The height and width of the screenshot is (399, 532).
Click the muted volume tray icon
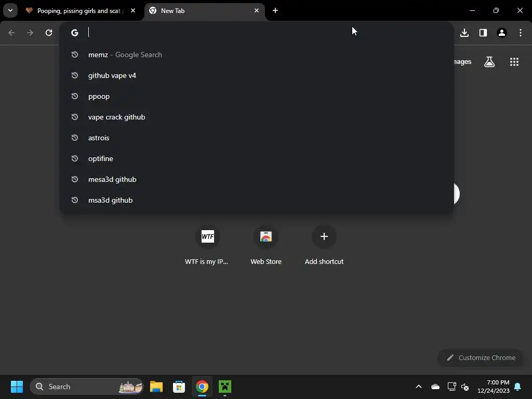[x=465, y=387]
